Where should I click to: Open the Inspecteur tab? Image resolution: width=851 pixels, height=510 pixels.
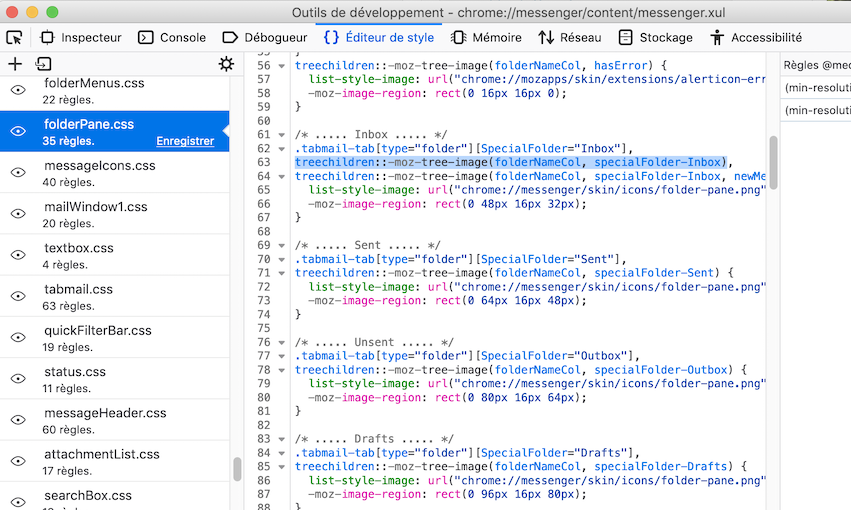pyautogui.click(x=80, y=37)
